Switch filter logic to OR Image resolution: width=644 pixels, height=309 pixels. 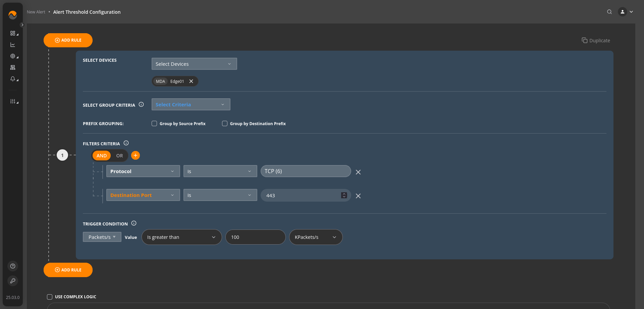pos(119,156)
